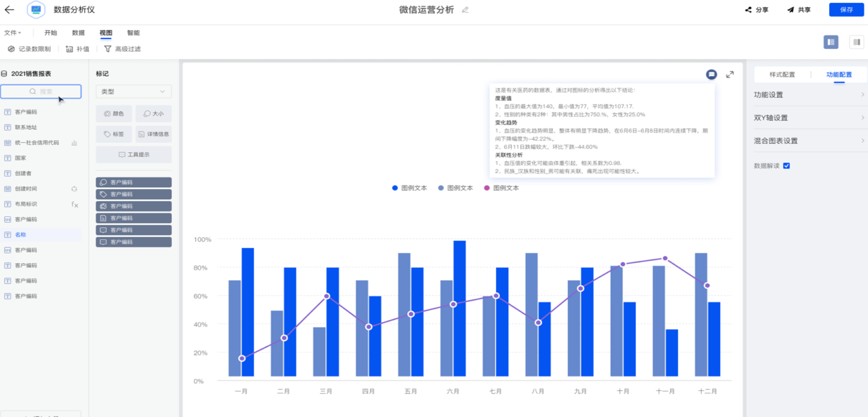Switch to the 功能配置 tab
This screenshot has height=417, width=868.
839,75
